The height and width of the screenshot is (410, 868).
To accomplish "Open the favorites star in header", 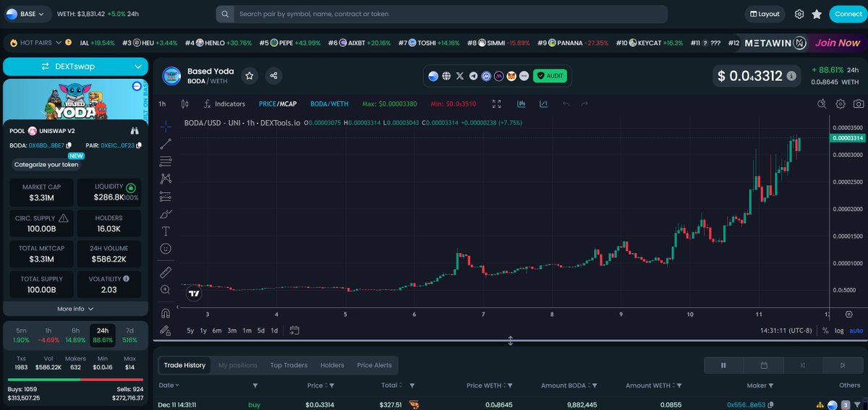I will (x=817, y=14).
